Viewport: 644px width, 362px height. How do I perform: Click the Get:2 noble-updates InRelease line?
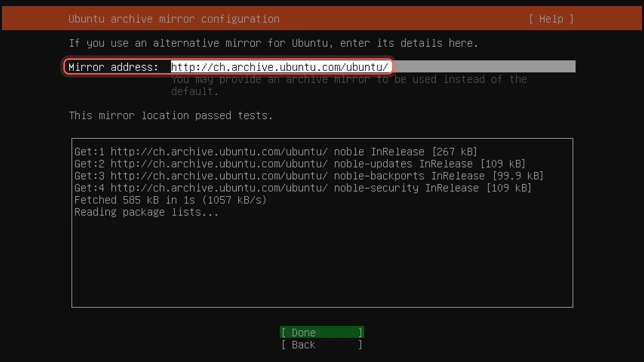click(x=300, y=164)
